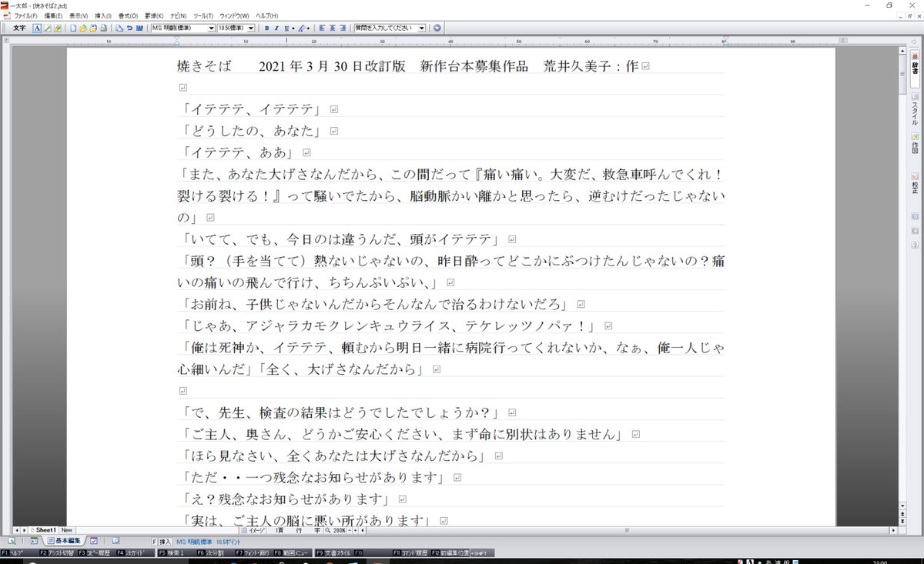Click the round help search button icon
The height and width of the screenshot is (564, 924).
[437, 28]
